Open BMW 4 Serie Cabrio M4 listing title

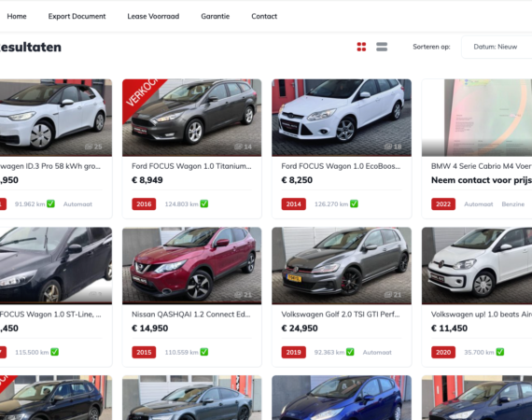[482, 166]
